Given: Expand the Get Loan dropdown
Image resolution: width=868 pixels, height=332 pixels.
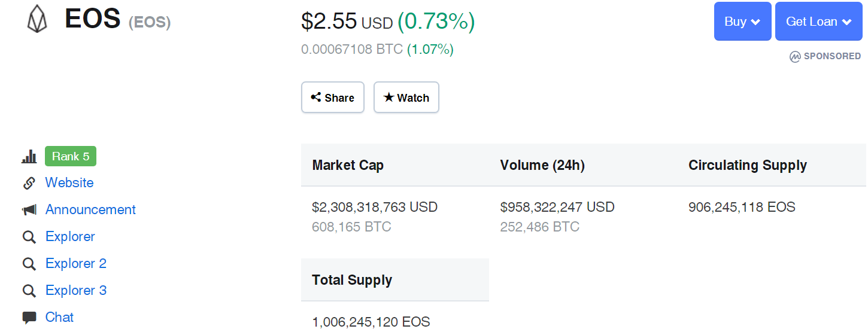Looking at the screenshot, I should pyautogui.click(x=818, y=22).
